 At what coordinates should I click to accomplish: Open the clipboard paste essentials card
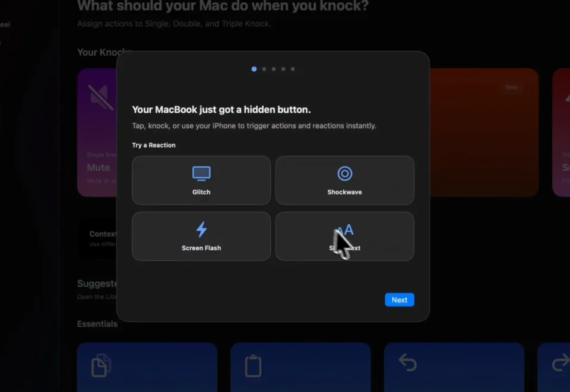[300, 367]
